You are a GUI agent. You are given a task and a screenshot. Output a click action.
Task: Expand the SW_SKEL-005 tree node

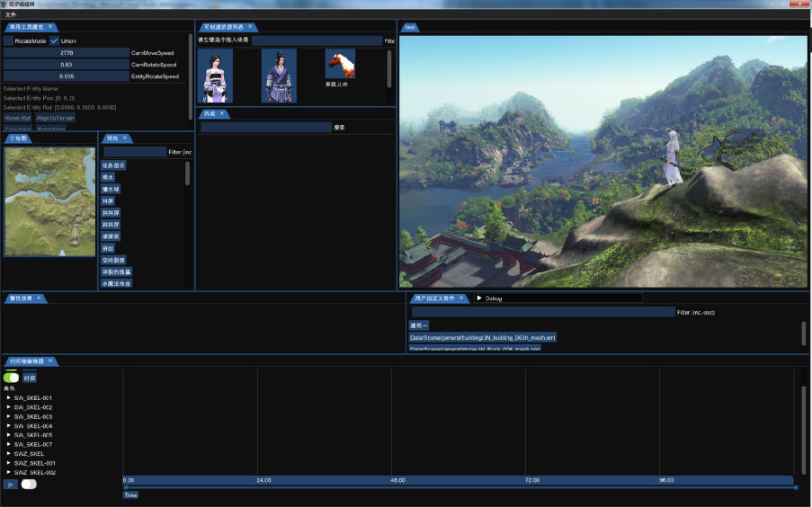click(9, 435)
